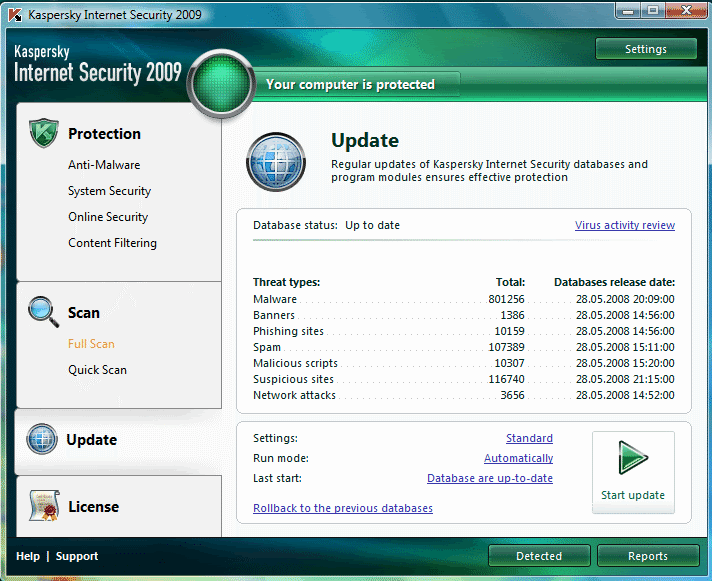The width and height of the screenshot is (712, 581).
Task: Select Content Filtering under Protection
Action: 113,243
